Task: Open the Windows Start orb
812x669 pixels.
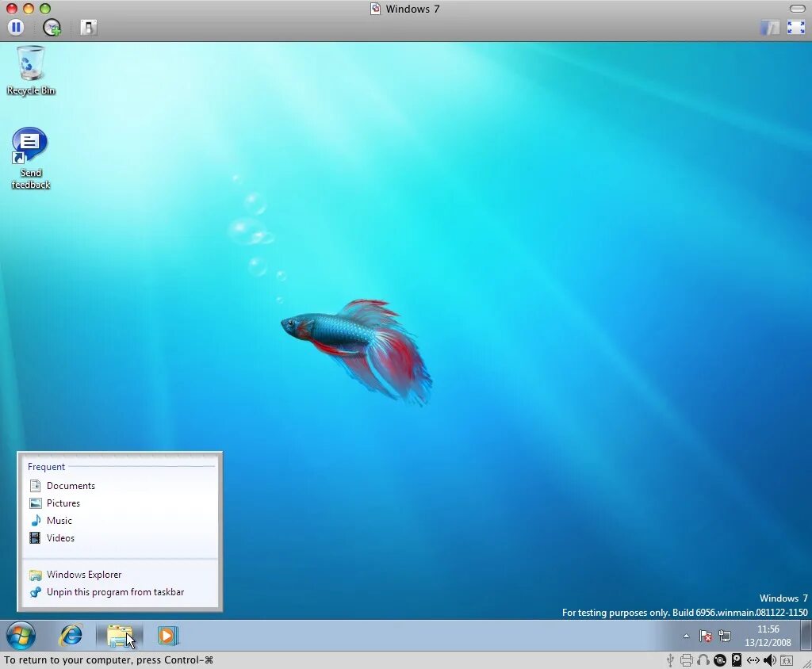Action: [x=21, y=636]
